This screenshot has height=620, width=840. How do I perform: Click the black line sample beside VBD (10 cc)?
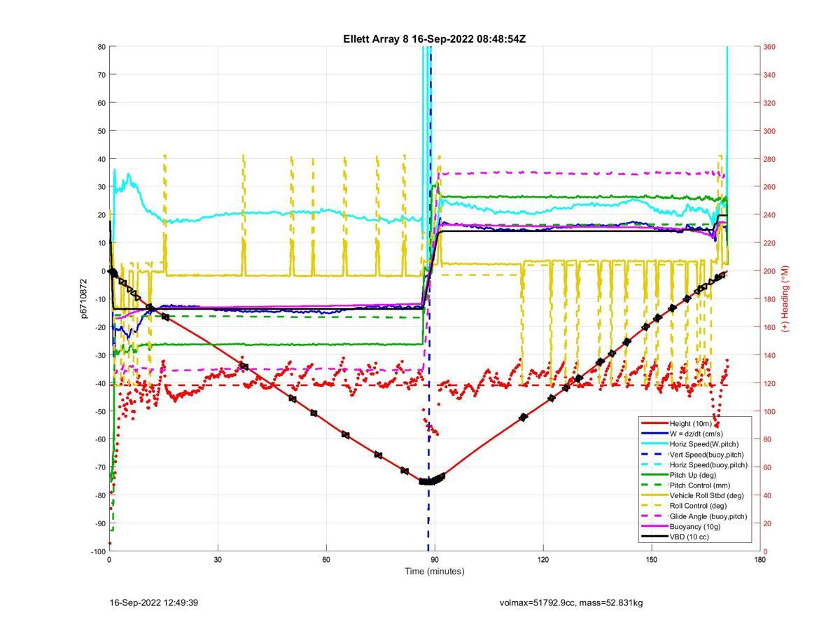(654, 537)
